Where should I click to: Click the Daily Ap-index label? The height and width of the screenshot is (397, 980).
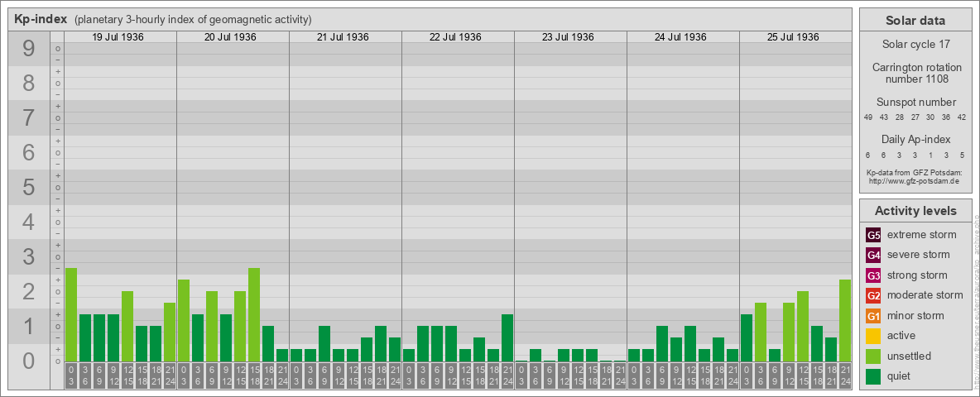[x=915, y=139]
